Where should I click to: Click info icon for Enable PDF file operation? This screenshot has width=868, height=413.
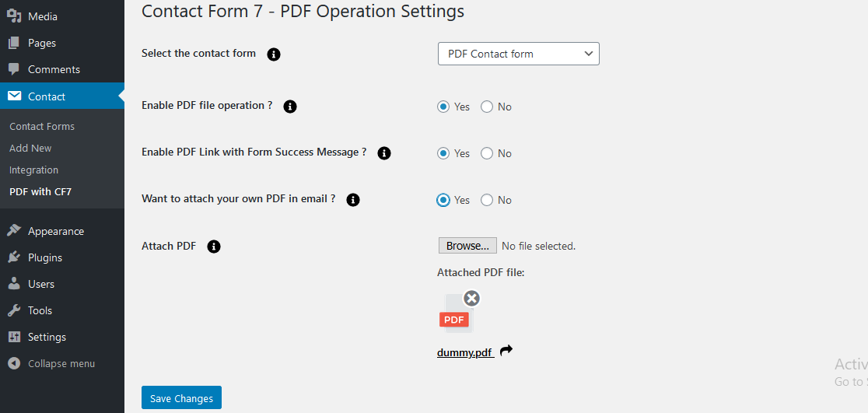(290, 107)
